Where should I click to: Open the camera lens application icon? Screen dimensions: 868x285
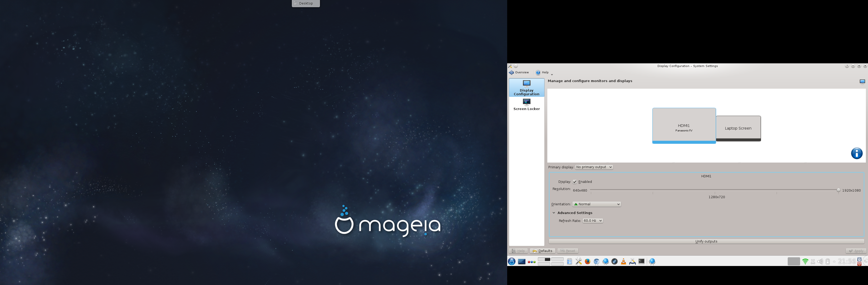(615, 262)
